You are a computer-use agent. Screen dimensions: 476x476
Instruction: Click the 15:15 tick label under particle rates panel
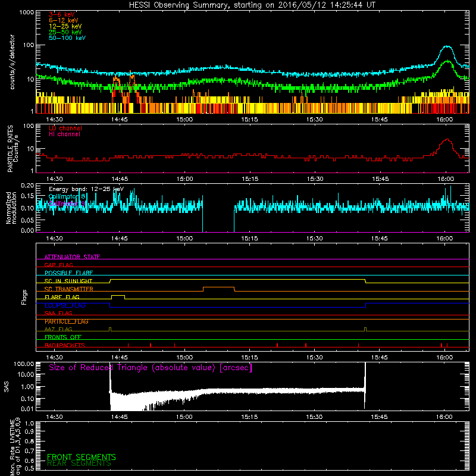tap(250, 179)
